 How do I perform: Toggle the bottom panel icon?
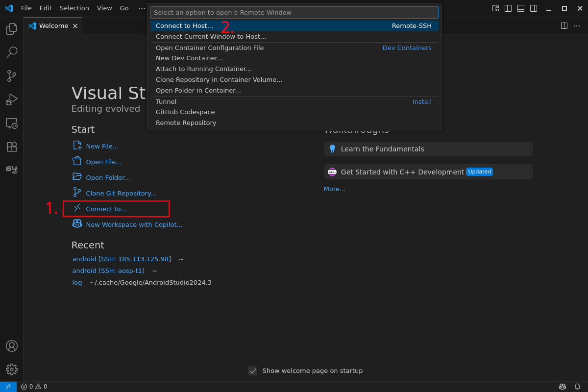tap(521, 8)
